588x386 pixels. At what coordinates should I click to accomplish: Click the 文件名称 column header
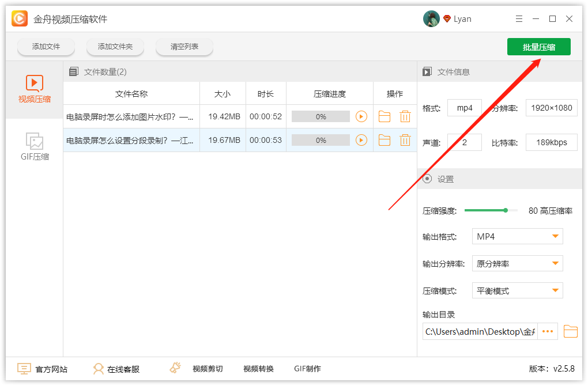coord(131,94)
